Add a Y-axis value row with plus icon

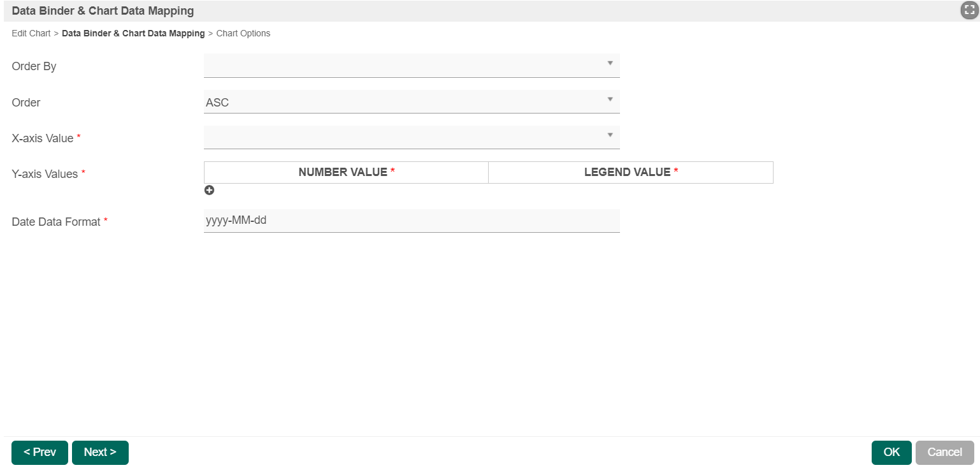coord(209,190)
